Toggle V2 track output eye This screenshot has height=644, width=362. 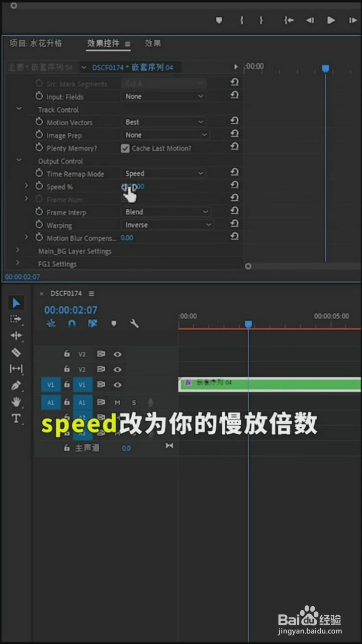tap(118, 369)
